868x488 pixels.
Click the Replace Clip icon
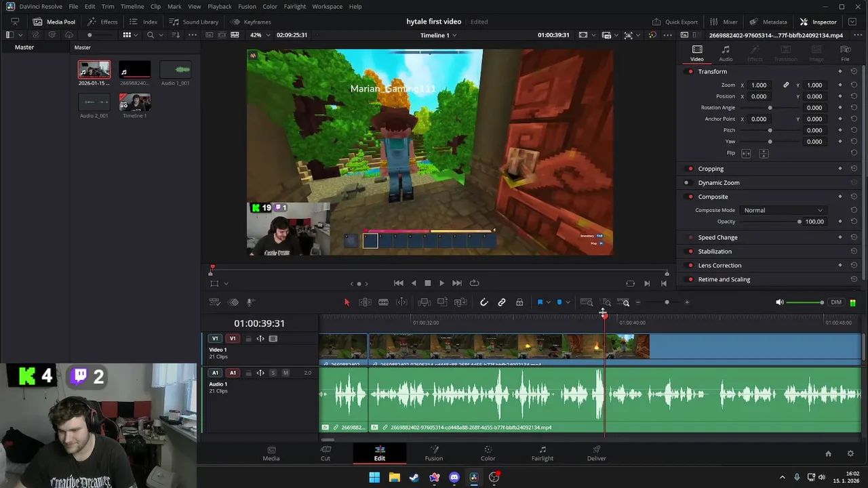coord(460,302)
